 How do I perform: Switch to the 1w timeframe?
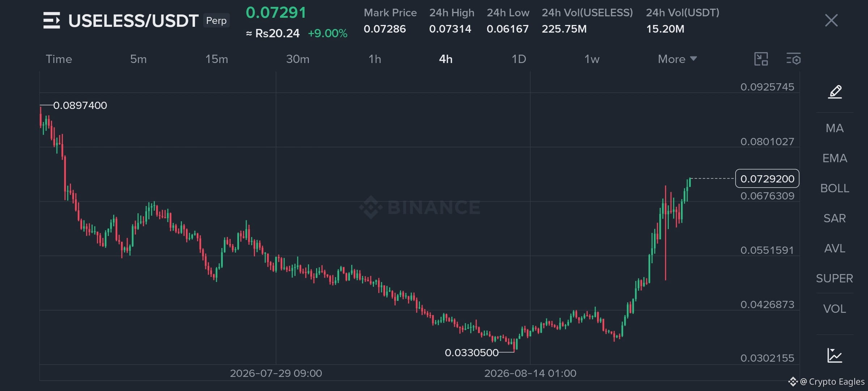click(x=592, y=59)
